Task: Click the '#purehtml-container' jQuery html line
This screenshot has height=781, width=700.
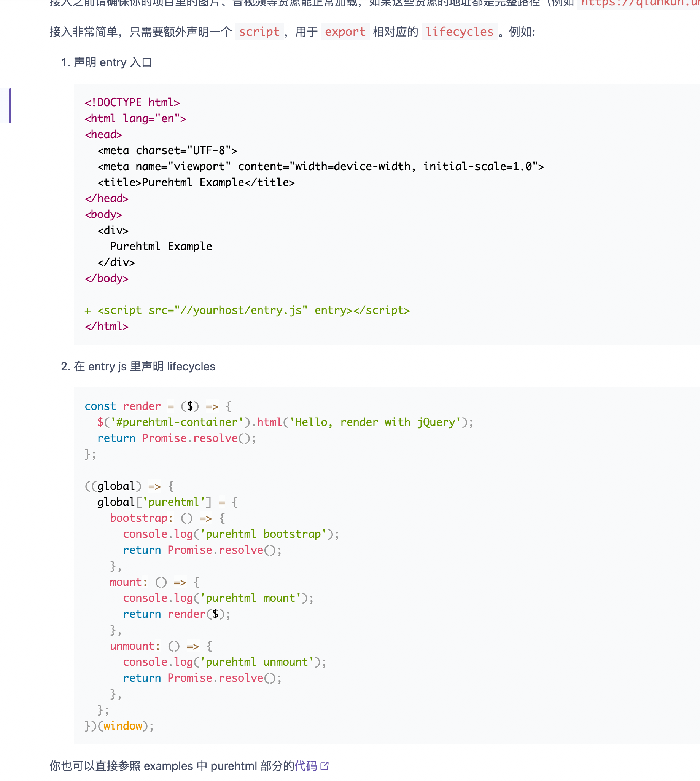Action: (x=285, y=422)
